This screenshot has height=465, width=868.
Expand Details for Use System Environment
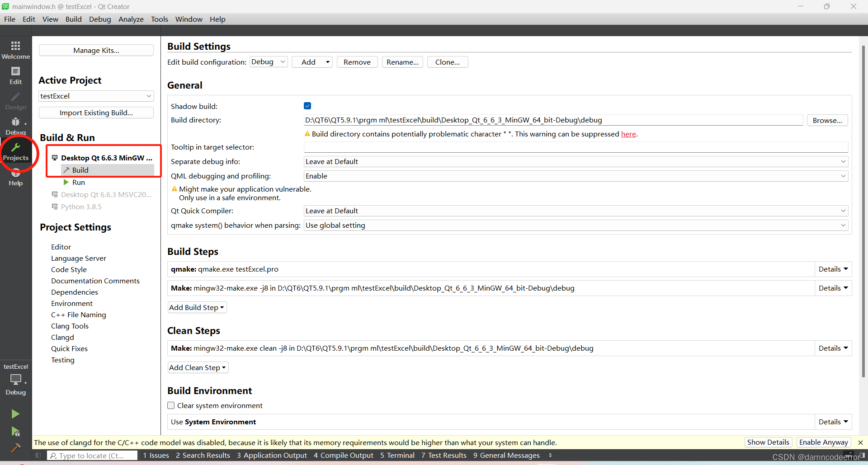833,422
